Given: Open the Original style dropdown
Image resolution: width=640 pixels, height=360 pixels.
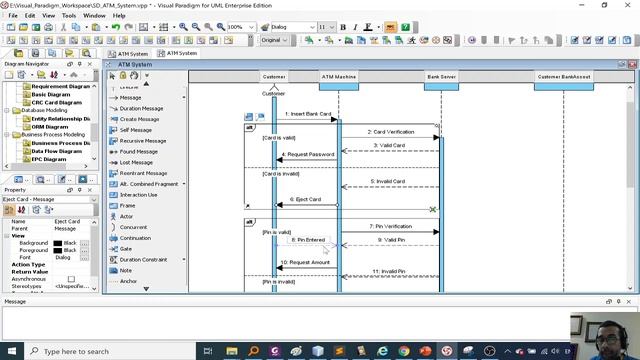Looking at the screenshot, I should tap(285, 40).
